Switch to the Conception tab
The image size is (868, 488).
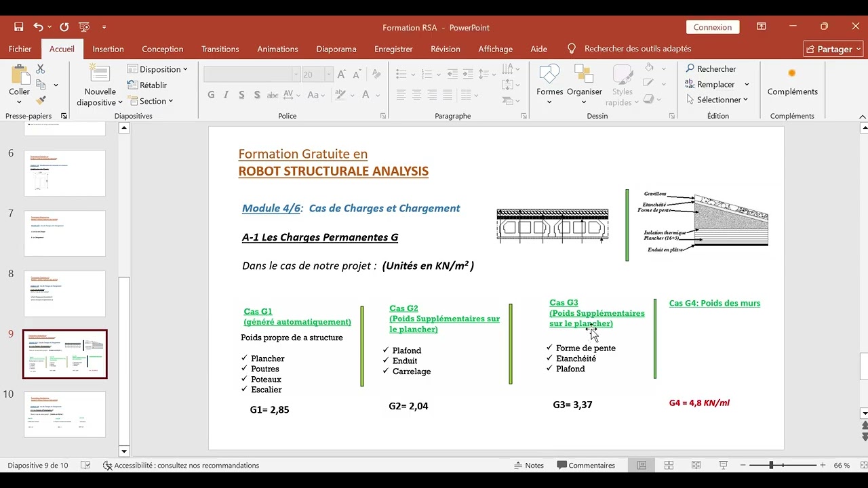point(162,49)
